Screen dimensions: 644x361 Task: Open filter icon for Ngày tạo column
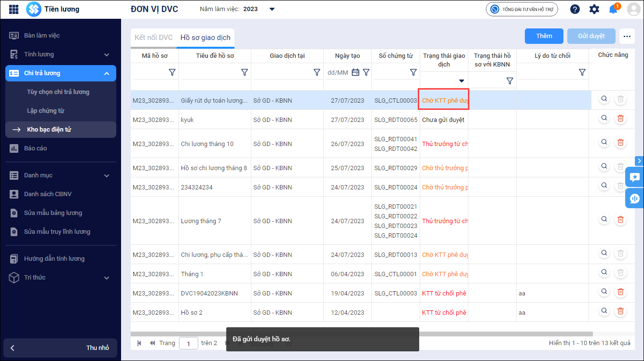(366, 72)
